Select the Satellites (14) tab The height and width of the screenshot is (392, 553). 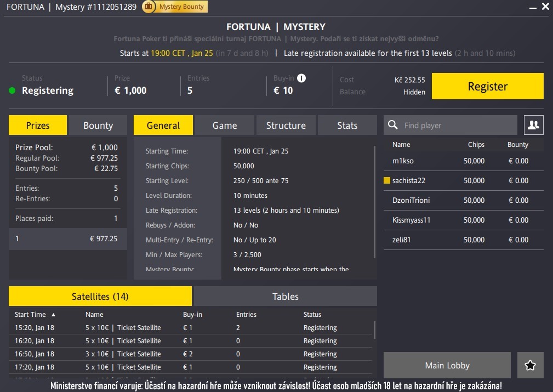pos(100,296)
